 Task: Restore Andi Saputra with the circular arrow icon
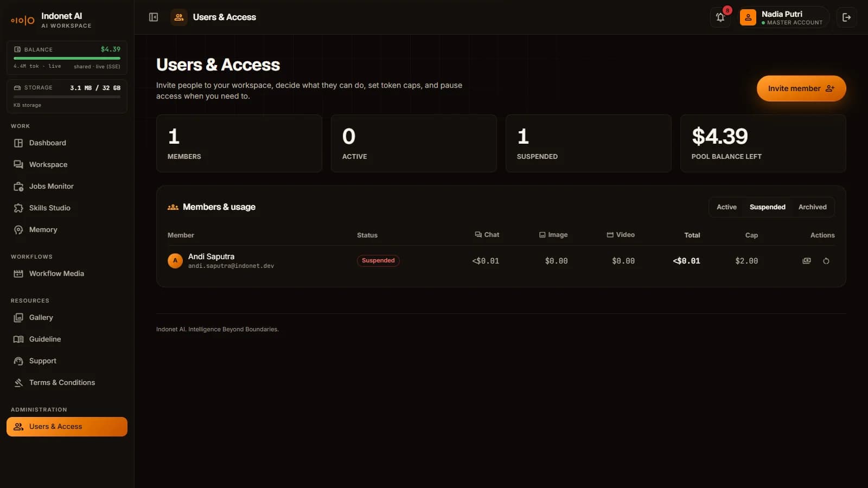click(826, 261)
